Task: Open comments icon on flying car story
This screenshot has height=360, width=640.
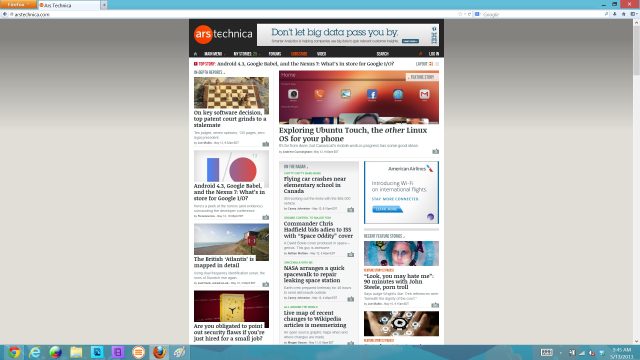Action: click(x=351, y=210)
